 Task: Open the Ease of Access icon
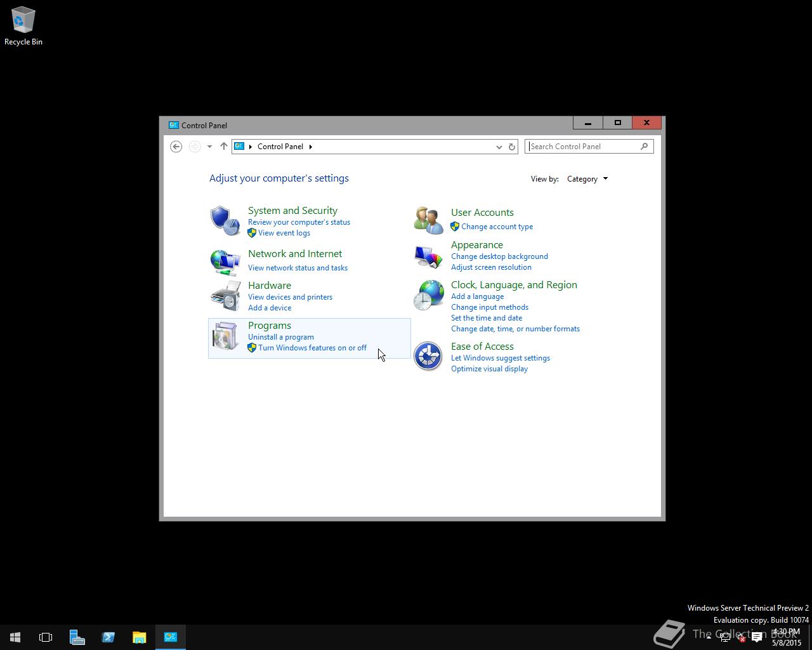(428, 356)
